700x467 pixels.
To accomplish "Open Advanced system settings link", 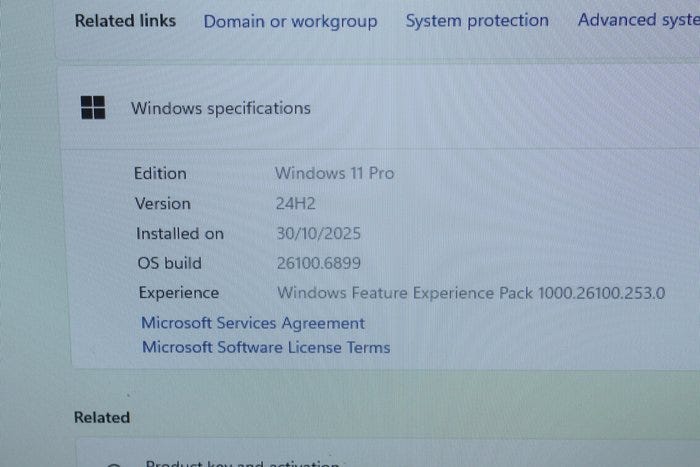I will [639, 20].
